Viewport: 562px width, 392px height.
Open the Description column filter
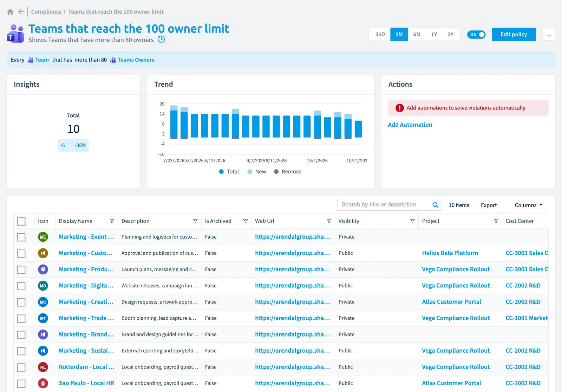[x=195, y=221]
